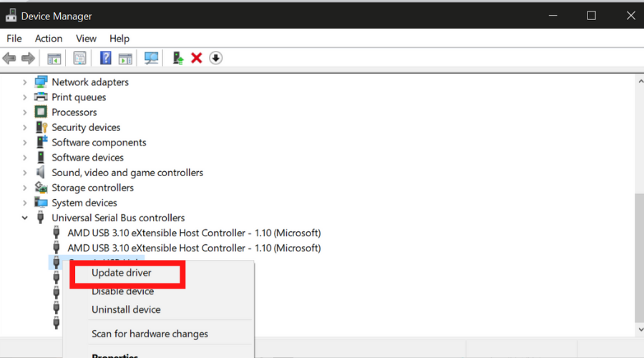644x358 pixels.
Task: Click the vertical scrollbar thumb
Action: 639,258
